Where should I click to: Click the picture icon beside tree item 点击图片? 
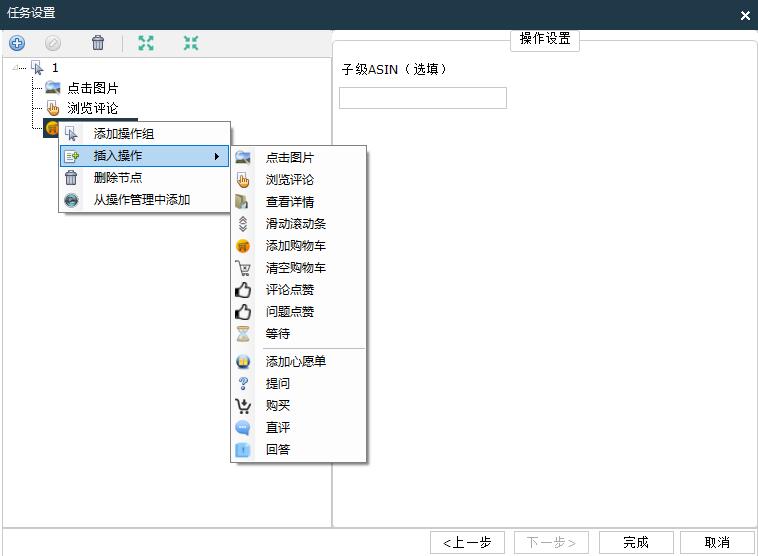[53, 88]
